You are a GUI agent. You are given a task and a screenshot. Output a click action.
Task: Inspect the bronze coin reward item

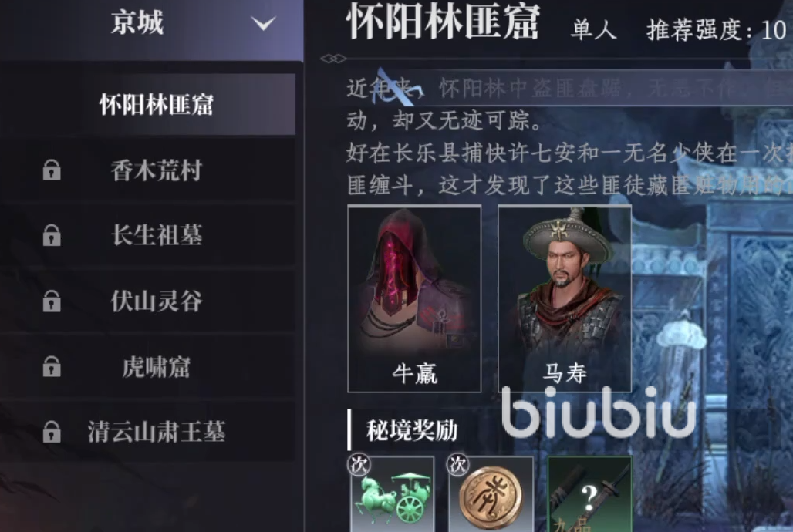tap(491, 494)
